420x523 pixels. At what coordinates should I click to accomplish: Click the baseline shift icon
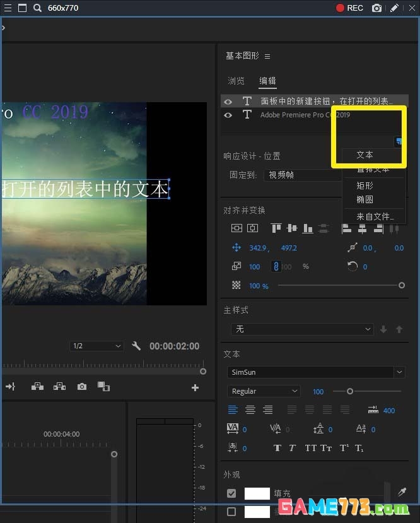361,428
